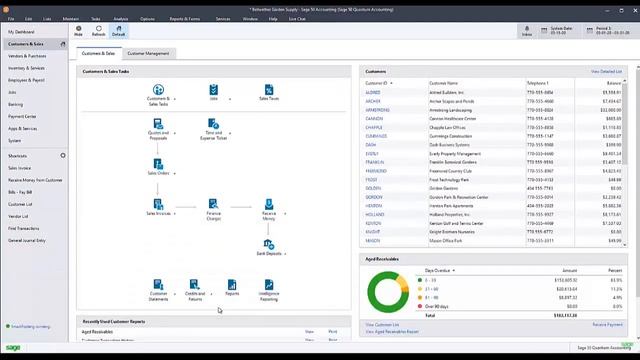Click the Print link for Aged Receivables

coord(333,332)
